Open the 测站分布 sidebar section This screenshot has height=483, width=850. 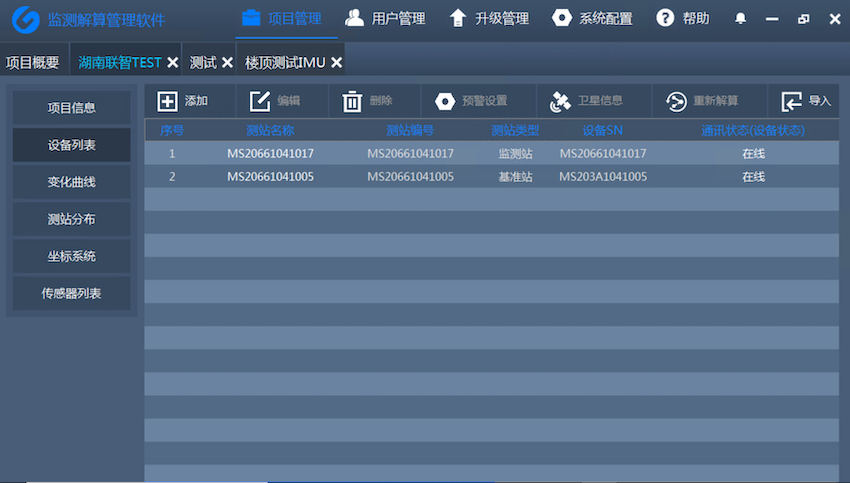tap(72, 219)
